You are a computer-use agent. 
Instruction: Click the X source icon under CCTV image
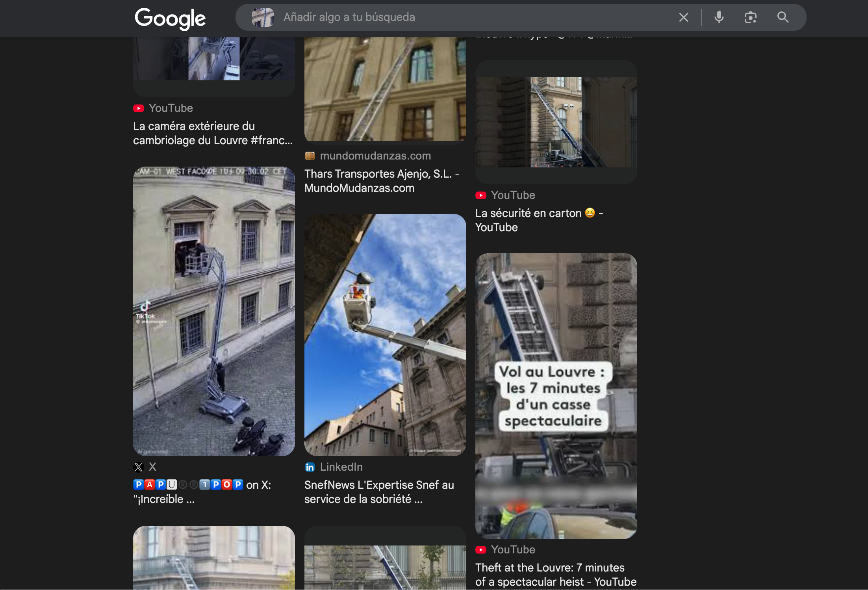click(139, 467)
